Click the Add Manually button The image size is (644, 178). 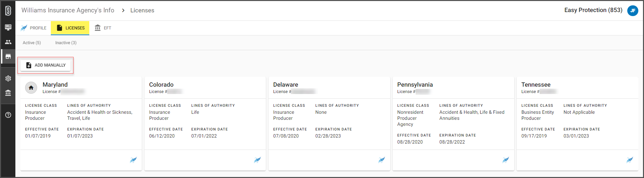tap(45, 65)
